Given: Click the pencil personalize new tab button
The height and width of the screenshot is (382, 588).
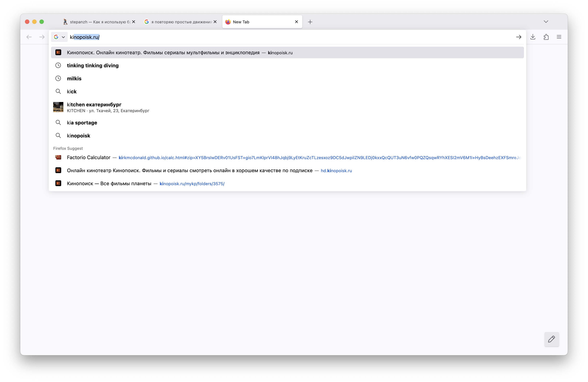Looking at the screenshot, I should click(551, 339).
